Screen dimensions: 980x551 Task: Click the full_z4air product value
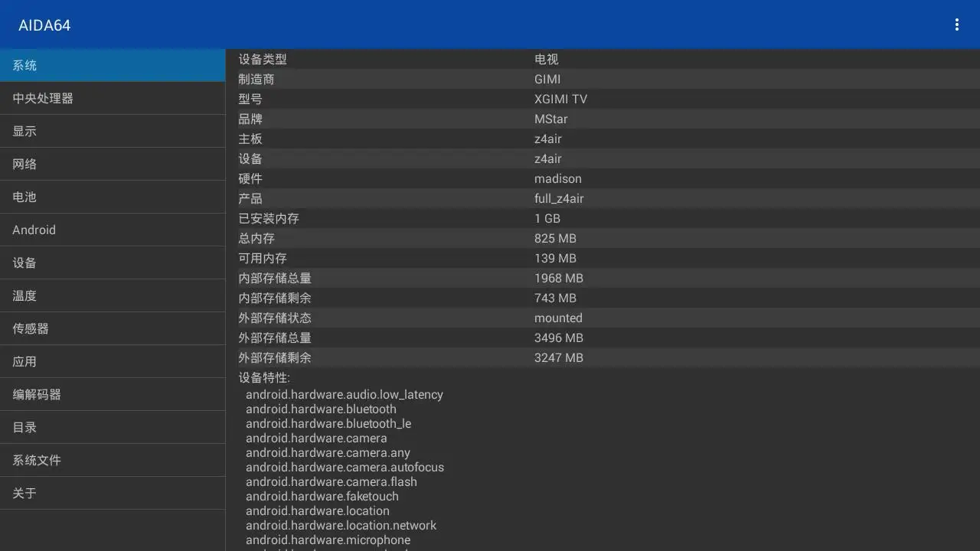[x=559, y=198]
